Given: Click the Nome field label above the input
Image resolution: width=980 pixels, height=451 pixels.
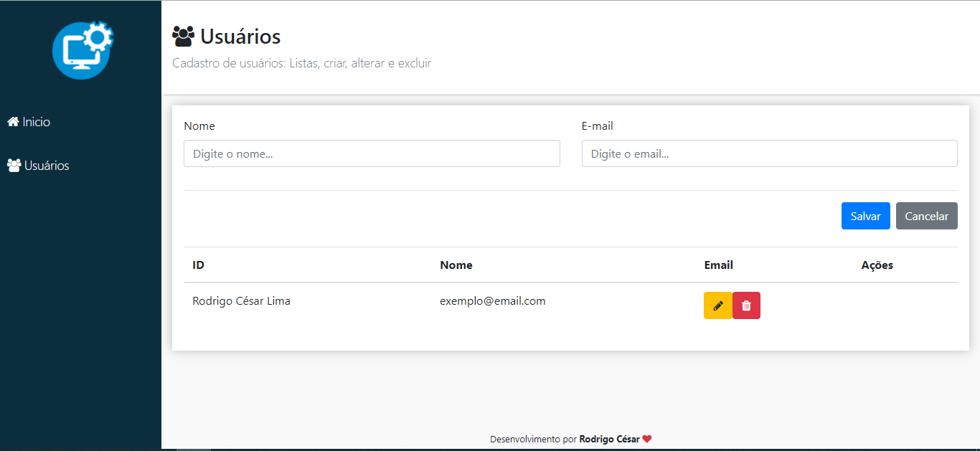Looking at the screenshot, I should coord(199,126).
